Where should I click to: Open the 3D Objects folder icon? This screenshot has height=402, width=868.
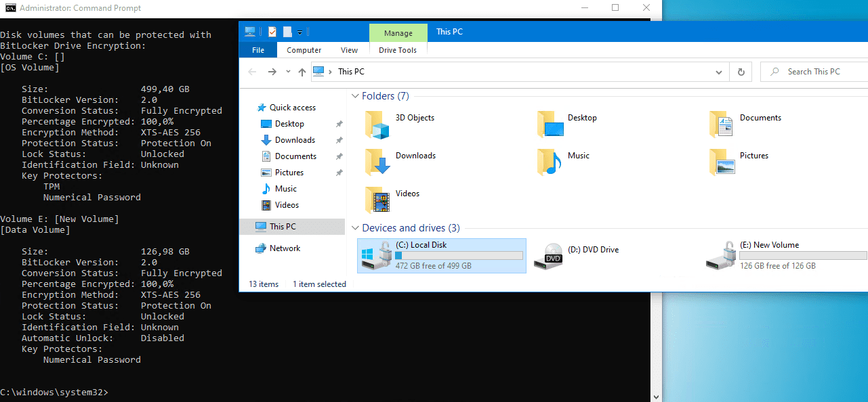[x=377, y=124]
